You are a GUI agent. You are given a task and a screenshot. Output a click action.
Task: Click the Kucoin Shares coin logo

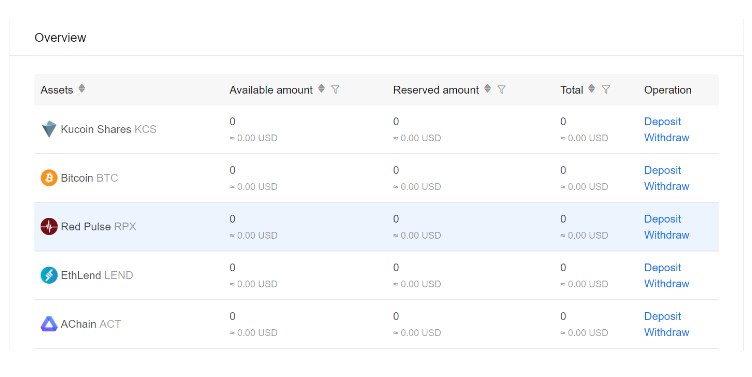(49, 129)
